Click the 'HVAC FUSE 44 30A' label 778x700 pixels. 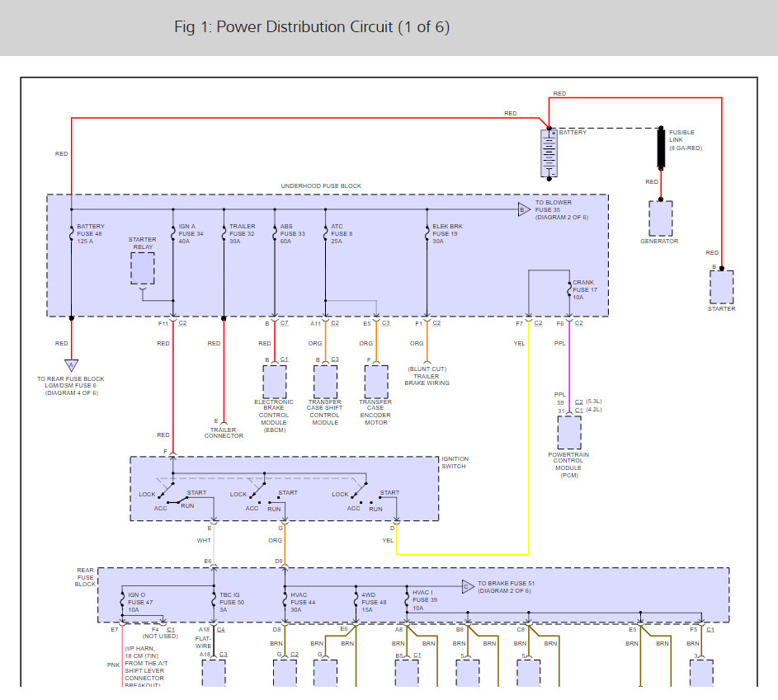pos(303,603)
